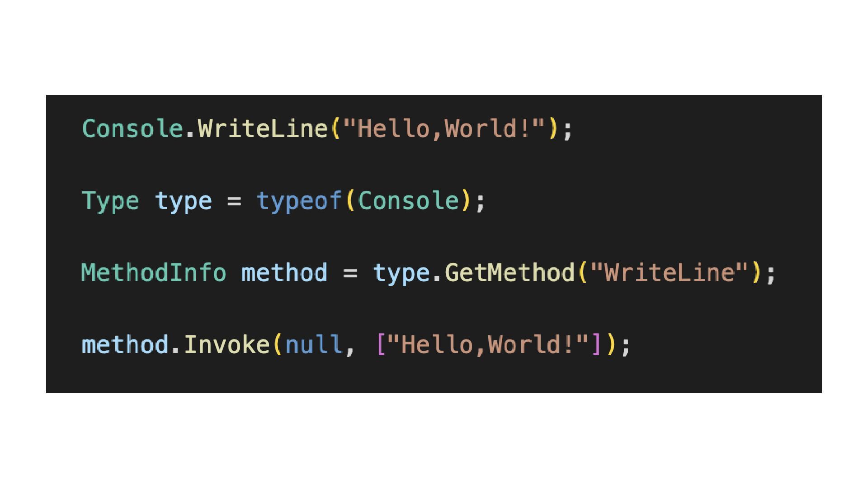868x488 pixels.
Task: Click the null argument in Invoke
Action: 313,345
